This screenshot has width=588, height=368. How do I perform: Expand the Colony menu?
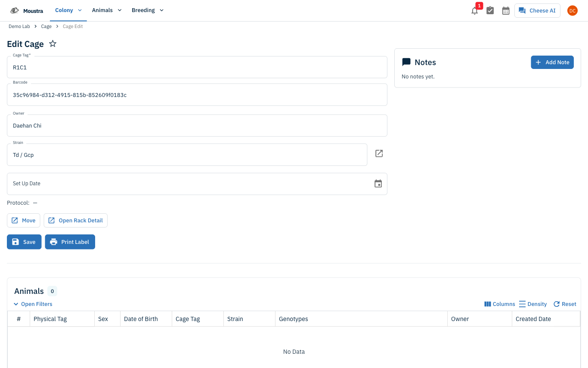tap(68, 10)
